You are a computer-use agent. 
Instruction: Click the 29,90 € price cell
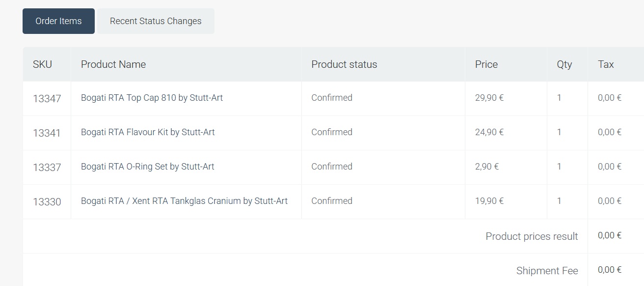[x=489, y=98]
